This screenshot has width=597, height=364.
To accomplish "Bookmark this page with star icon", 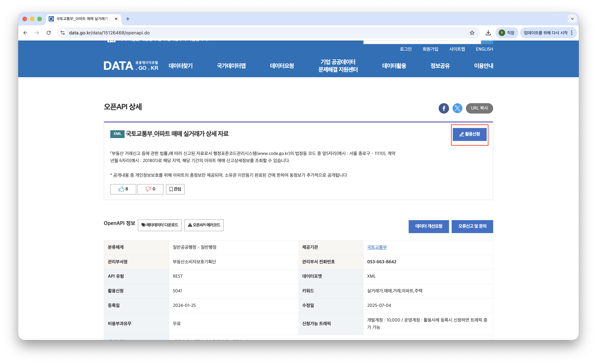I will pyautogui.click(x=472, y=33).
